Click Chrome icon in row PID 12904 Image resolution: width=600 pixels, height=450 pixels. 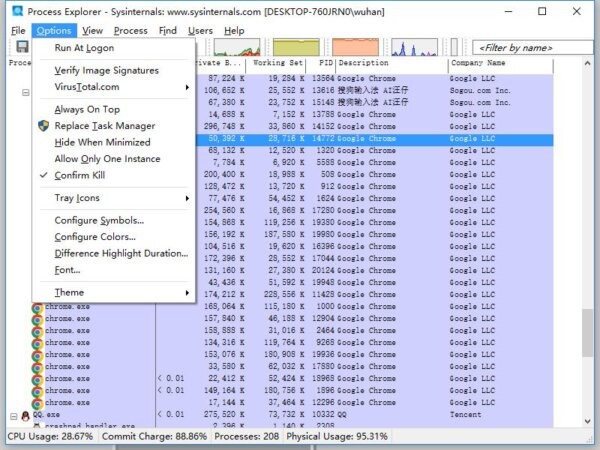(37, 319)
